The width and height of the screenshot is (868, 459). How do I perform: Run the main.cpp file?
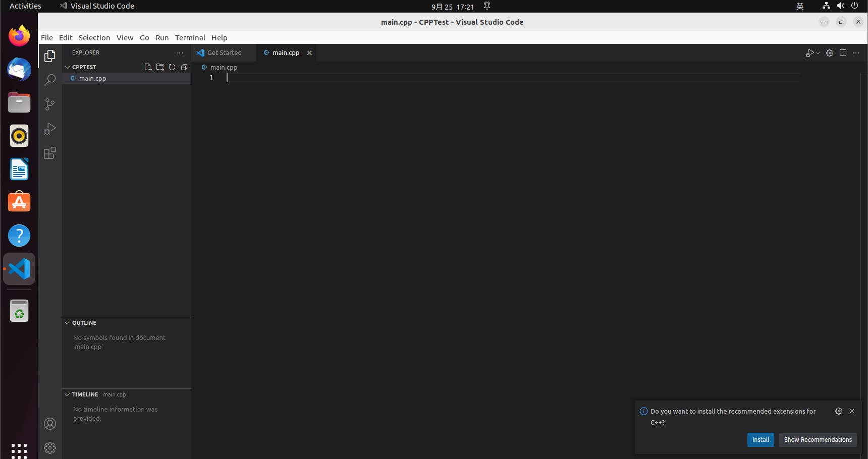coord(810,52)
